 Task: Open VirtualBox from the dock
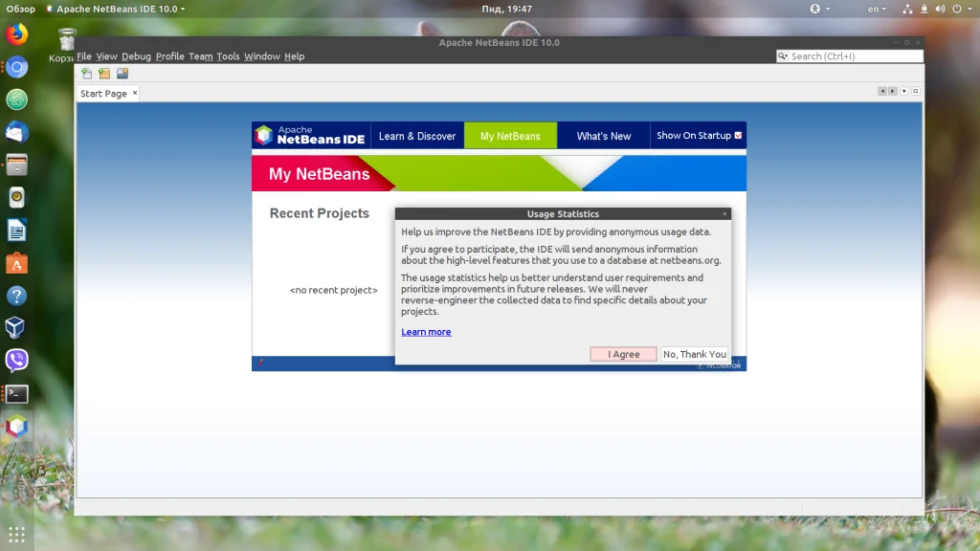click(x=17, y=328)
